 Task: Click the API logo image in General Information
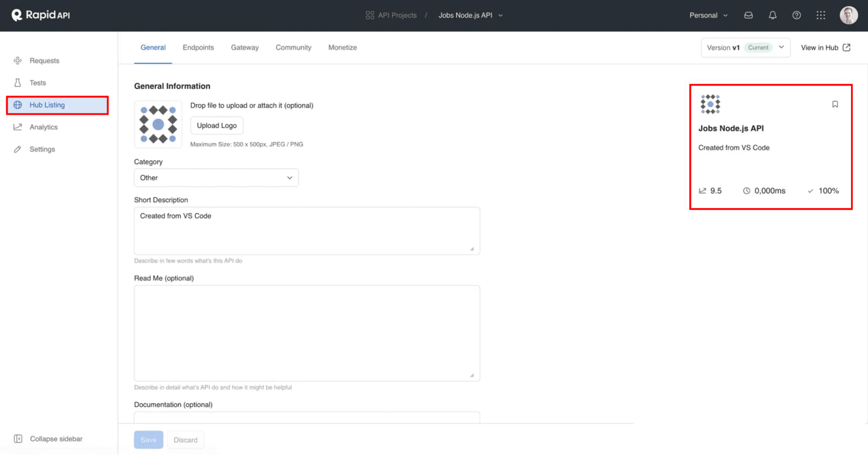pyautogui.click(x=158, y=125)
